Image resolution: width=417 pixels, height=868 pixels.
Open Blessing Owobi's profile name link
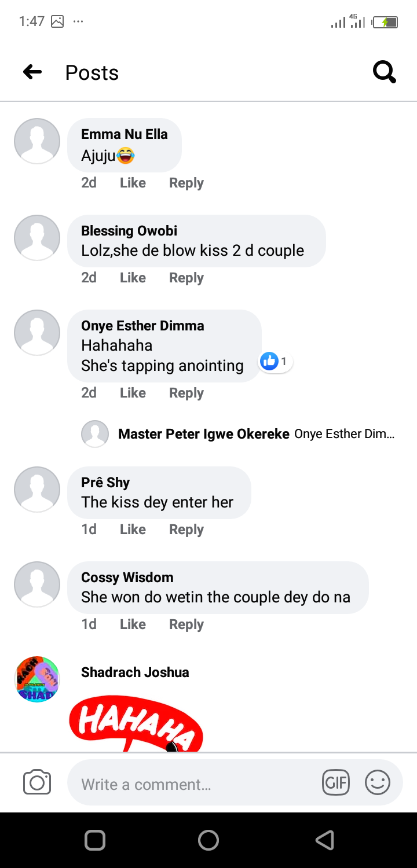pos(129,231)
